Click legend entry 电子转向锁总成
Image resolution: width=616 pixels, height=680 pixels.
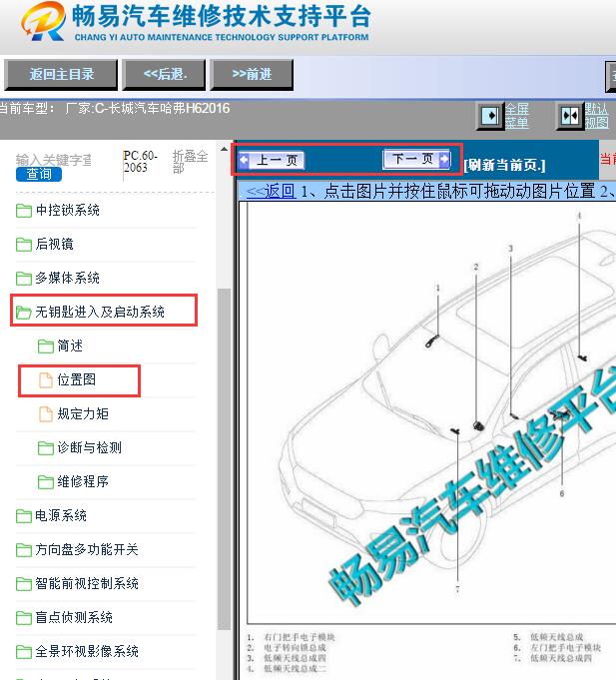coord(295,647)
